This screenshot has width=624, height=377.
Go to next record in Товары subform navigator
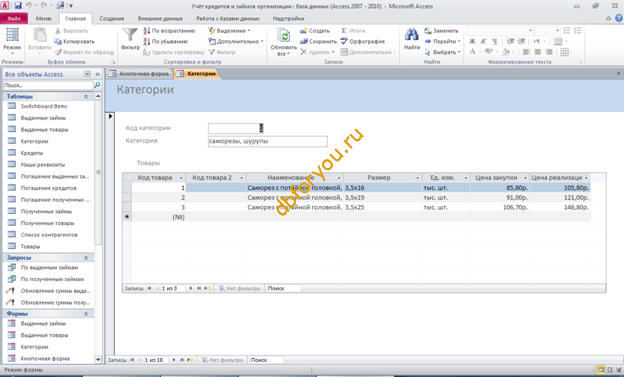pyautogui.click(x=191, y=288)
